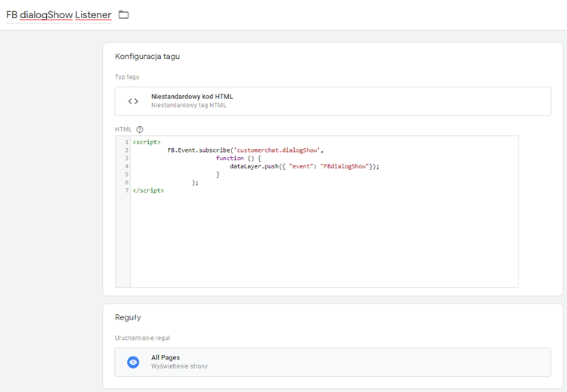
Task: Open the All Pages trigger
Action: [166, 357]
